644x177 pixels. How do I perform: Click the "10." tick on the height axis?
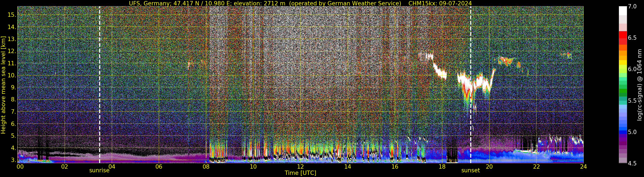click(12, 75)
